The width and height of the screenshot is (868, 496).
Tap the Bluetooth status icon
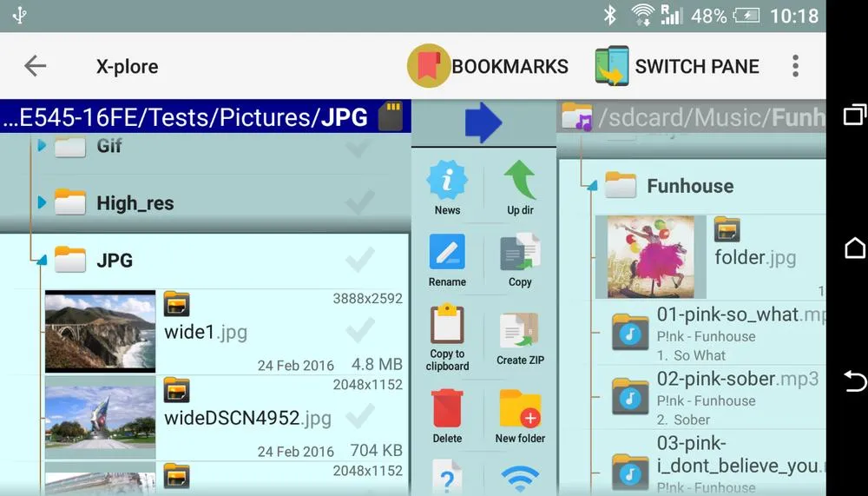pos(609,16)
